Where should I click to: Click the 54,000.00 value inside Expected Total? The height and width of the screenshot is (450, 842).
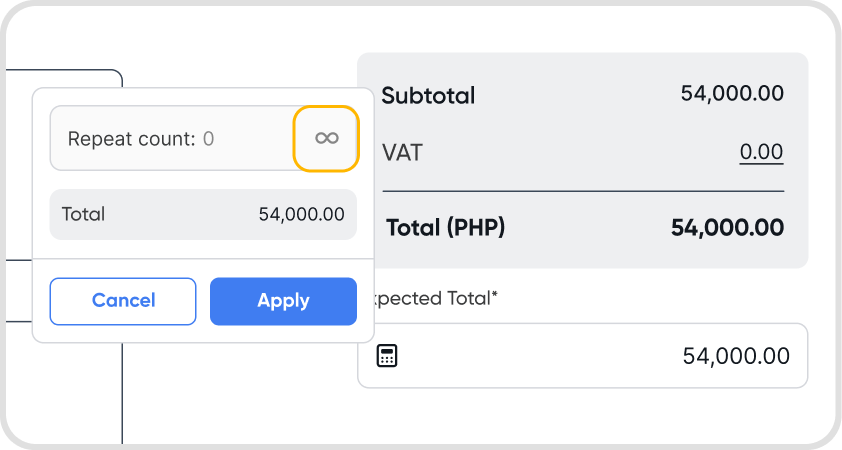(736, 356)
